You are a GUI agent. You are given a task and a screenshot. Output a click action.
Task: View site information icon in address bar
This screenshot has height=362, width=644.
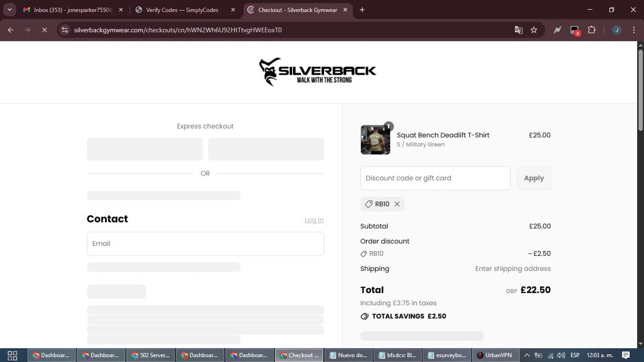point(65,30)
